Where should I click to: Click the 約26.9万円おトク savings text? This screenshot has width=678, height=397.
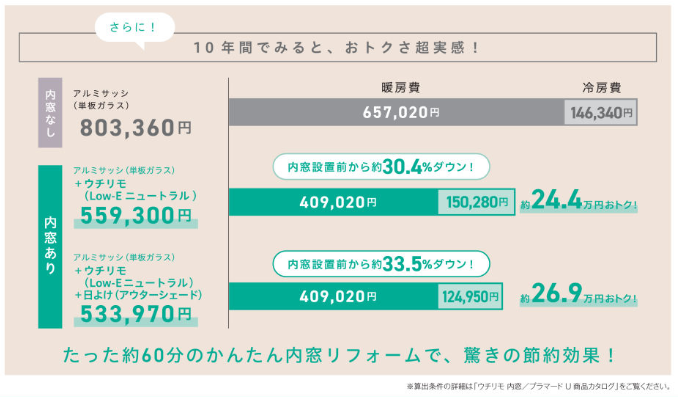pyautogui.click(x=579, y=294)
